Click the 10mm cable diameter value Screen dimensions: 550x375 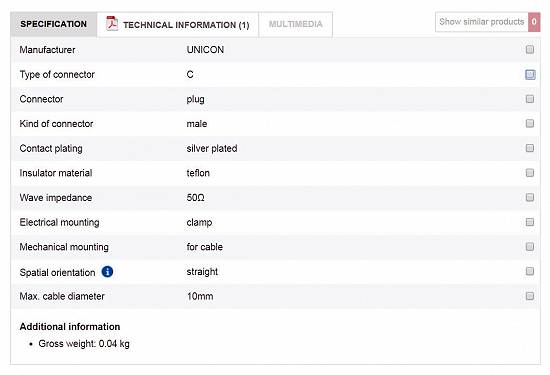point(200,296)
